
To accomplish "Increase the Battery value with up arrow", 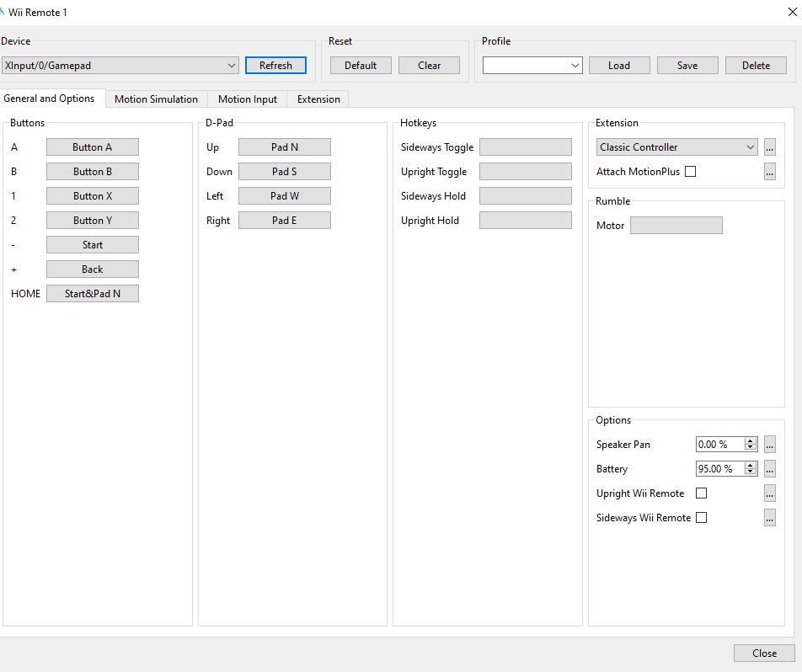I will pyautogui.click(x=751, y=466).
